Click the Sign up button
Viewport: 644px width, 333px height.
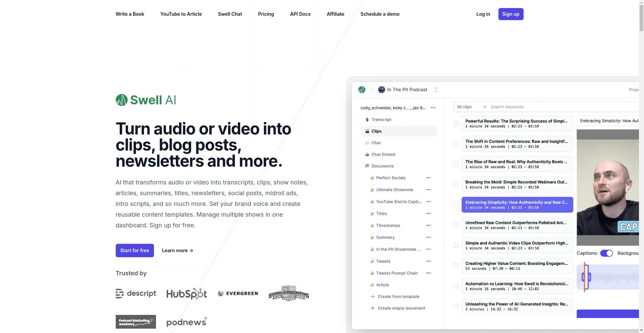coord(511,14)
